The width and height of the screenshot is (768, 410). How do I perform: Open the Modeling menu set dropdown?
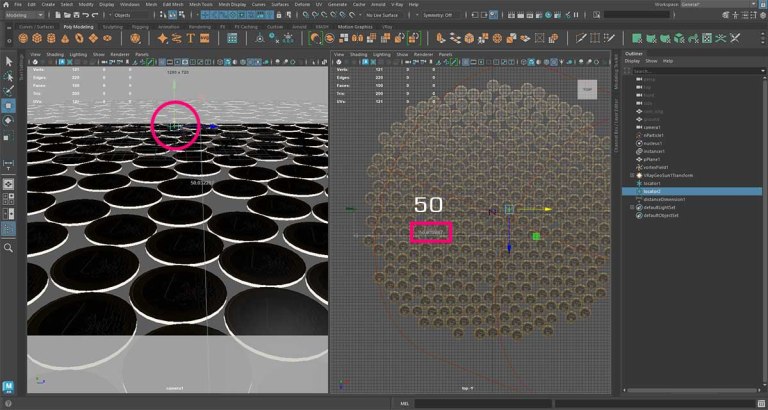[x=24, y=15]
